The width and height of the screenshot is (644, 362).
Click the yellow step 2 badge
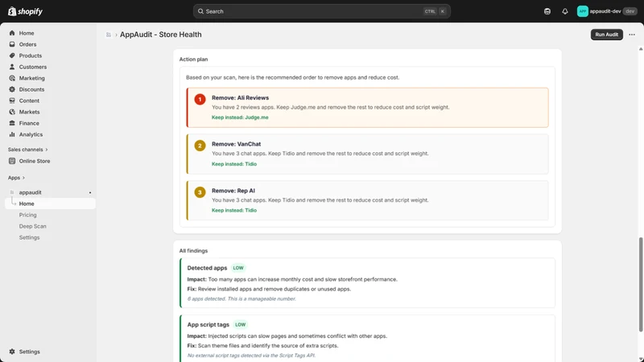pos(200,146)
